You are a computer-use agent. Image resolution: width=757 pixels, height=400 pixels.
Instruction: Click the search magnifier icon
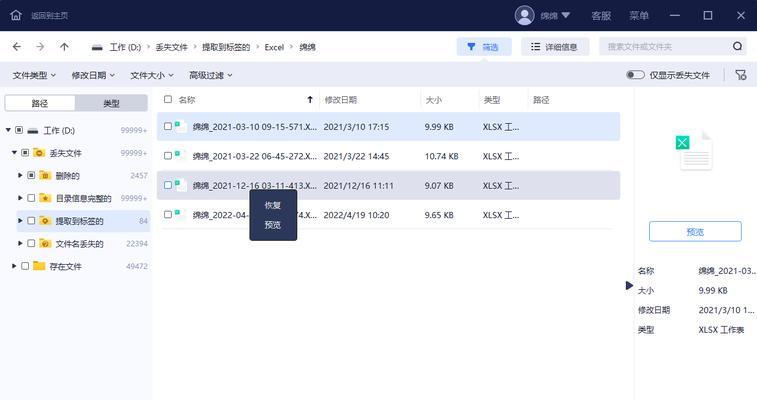(737, 46)
